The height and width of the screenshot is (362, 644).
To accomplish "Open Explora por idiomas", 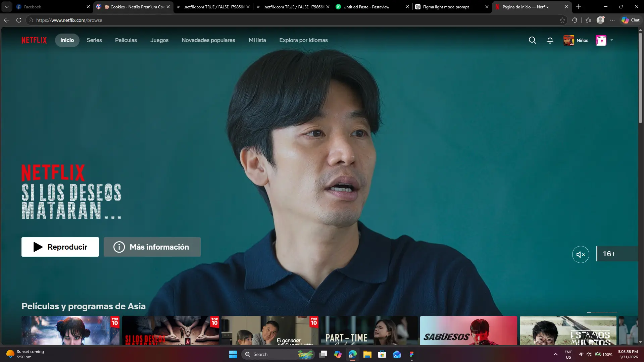I will [303, 40].
